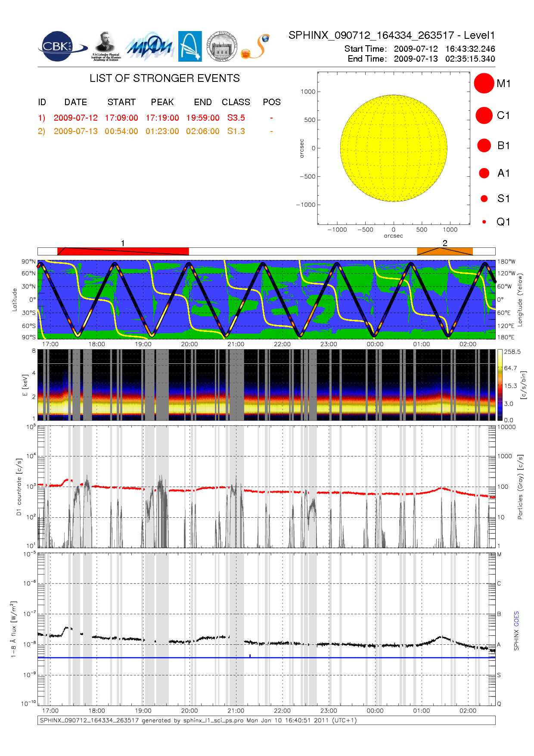
Task: Click the Lebedev Physical Institute portrait logo
Action: (106, 47)
